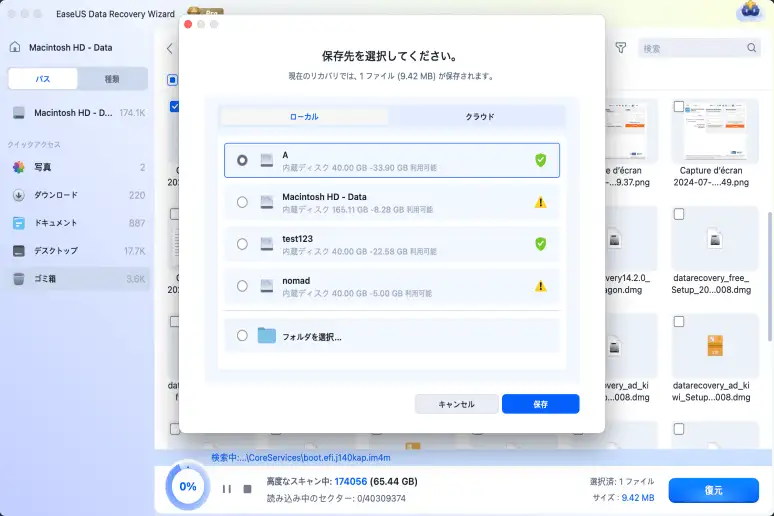Click the filter funnel icon
The width and height of the screenshot is (774, 516).
[x=620, y=48]
